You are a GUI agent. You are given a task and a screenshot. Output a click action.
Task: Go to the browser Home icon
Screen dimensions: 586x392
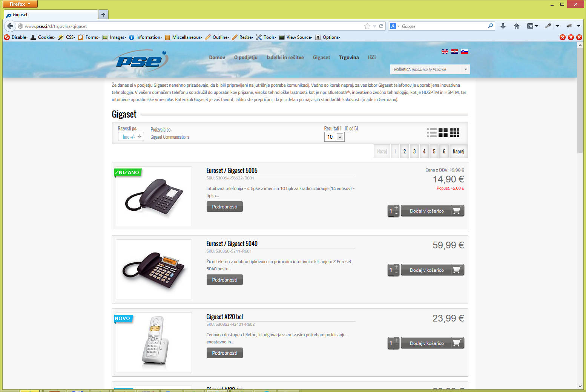(517, 26)
